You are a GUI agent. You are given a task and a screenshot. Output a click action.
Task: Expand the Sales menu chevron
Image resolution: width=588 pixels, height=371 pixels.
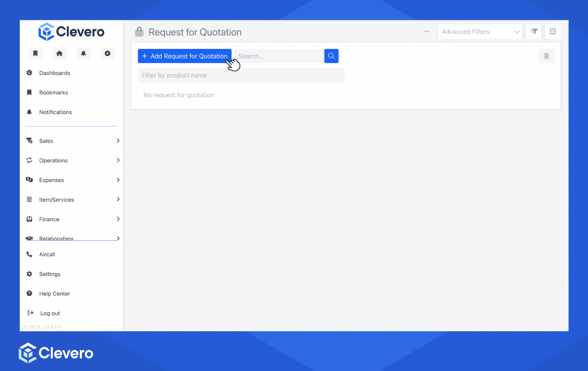(118, 141)
